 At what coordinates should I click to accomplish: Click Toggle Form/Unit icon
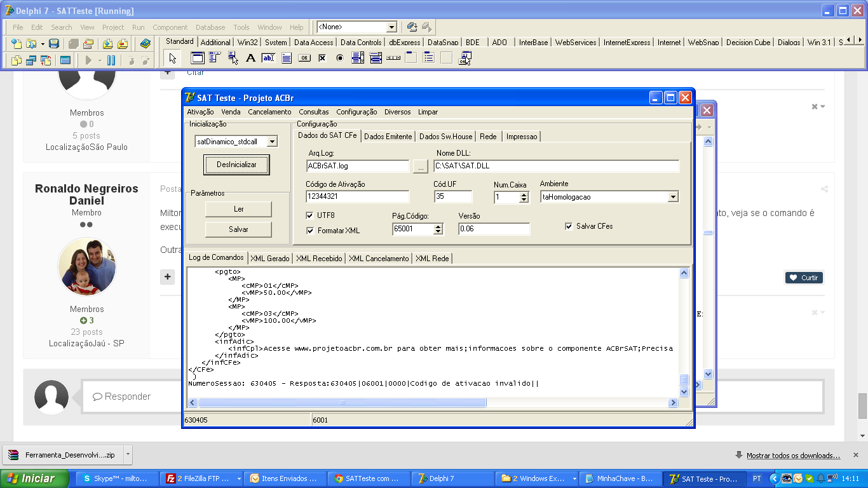coord(46,60)
